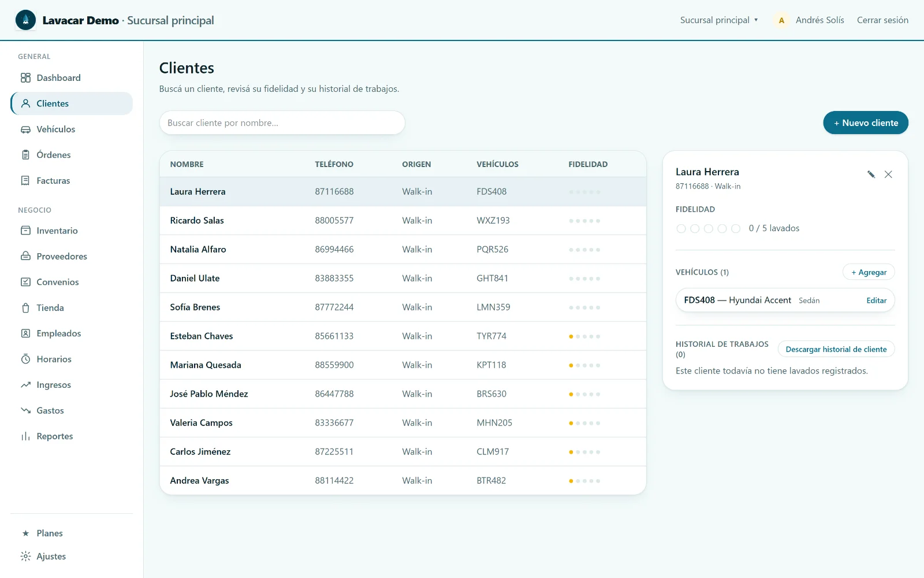Screen dimensions: 924x578
Task: Select Clientes in the sidebar
Action: pos(72,103)
